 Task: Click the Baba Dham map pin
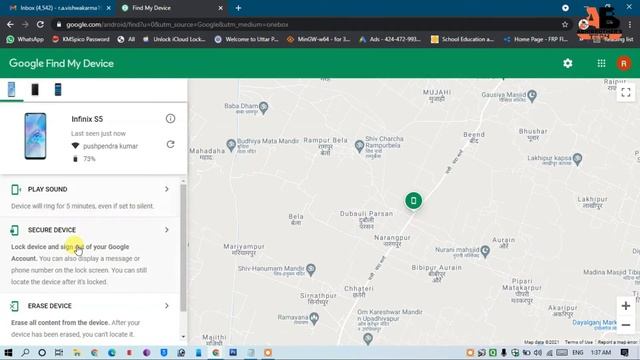[x=264, y=107]
